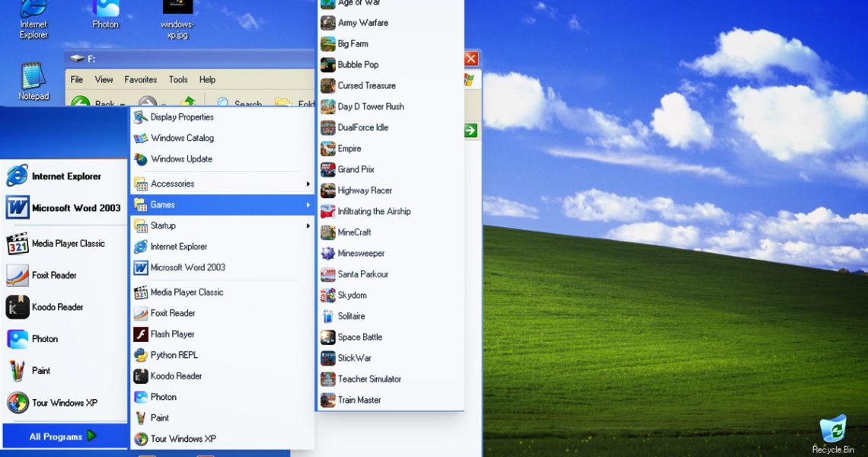
Task: Open Train Master game
Action: pos(391,400)
